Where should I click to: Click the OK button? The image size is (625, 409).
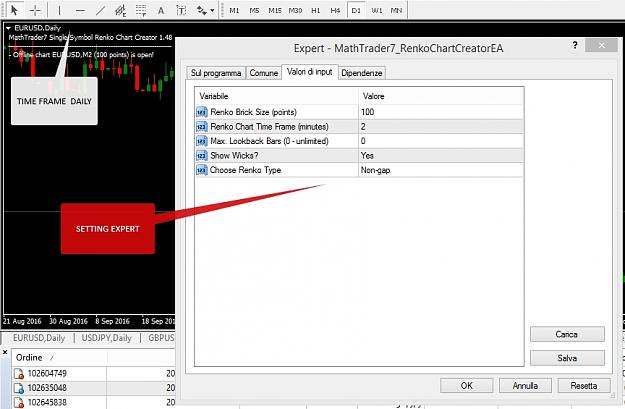[x=466, y=385]
